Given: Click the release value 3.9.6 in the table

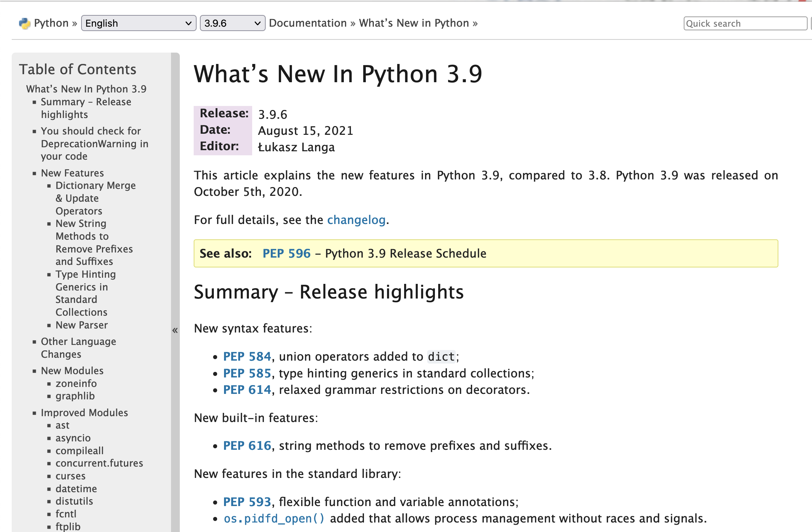Looking at the screenshot, I should point(273,115).
